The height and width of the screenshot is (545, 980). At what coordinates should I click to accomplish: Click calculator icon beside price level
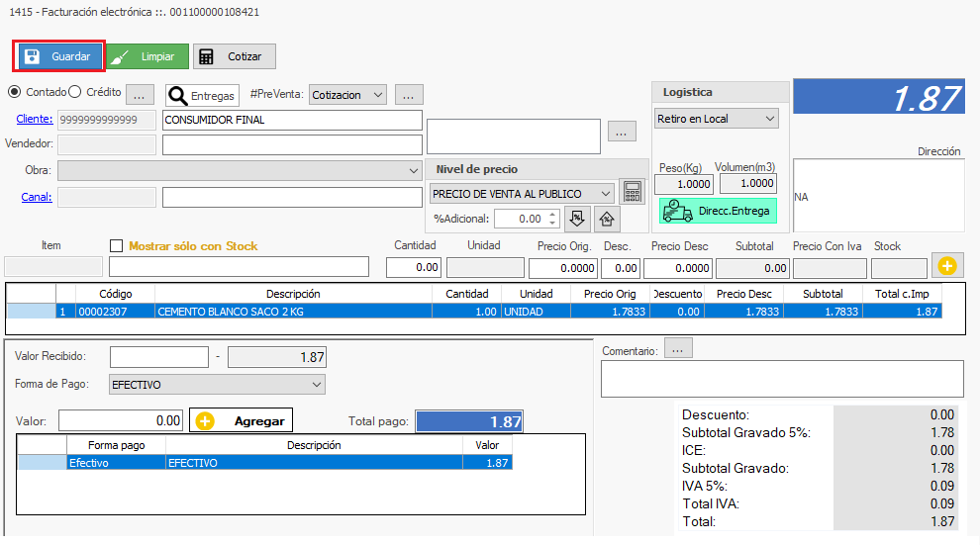tap(630, 193)
